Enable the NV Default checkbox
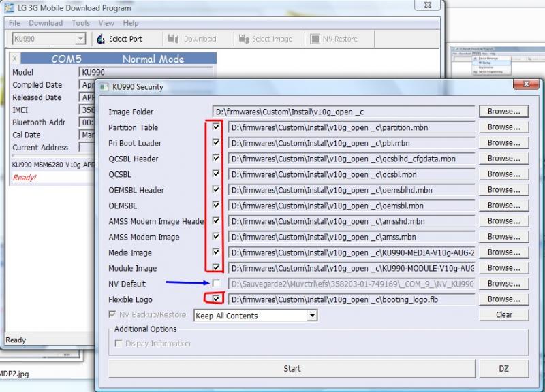The image size is (545, 392). pyautogui.click(x=216, y=283)
